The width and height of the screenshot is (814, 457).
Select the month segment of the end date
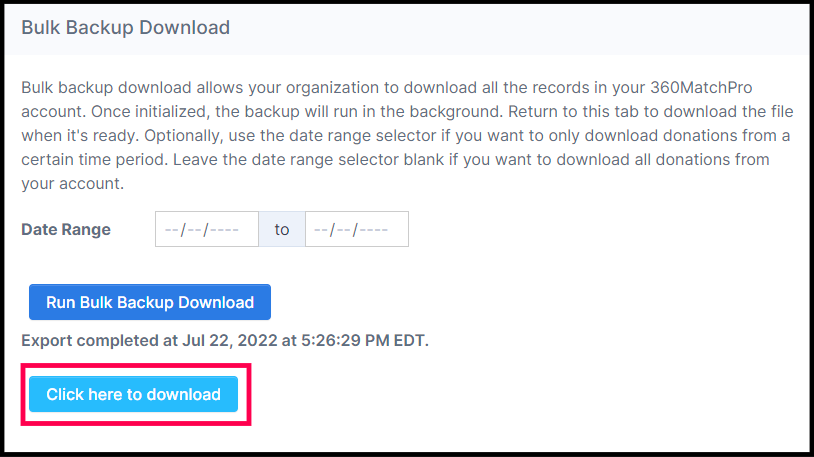point(321,230)
